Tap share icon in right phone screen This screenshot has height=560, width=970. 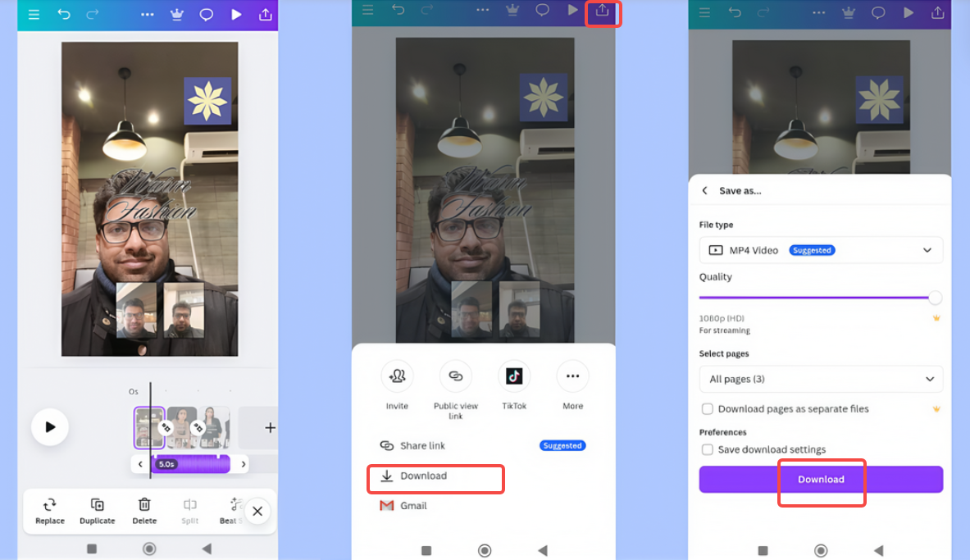(x=938, y=11)
